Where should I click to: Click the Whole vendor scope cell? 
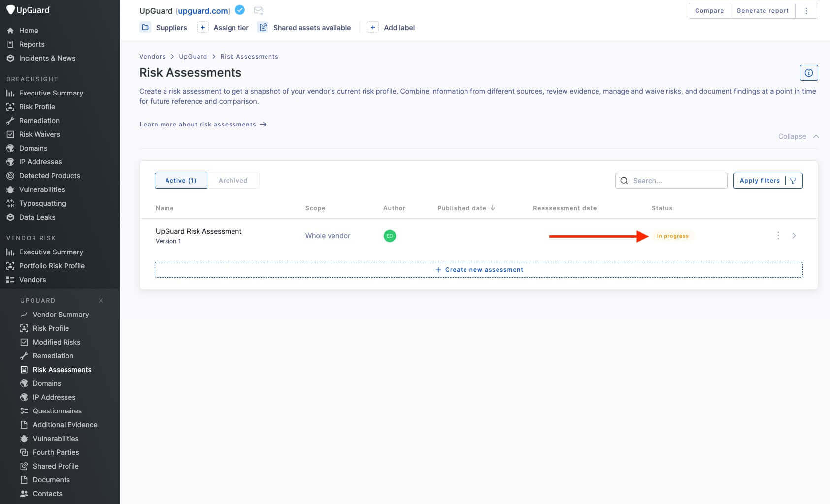[x=328, y=236]
